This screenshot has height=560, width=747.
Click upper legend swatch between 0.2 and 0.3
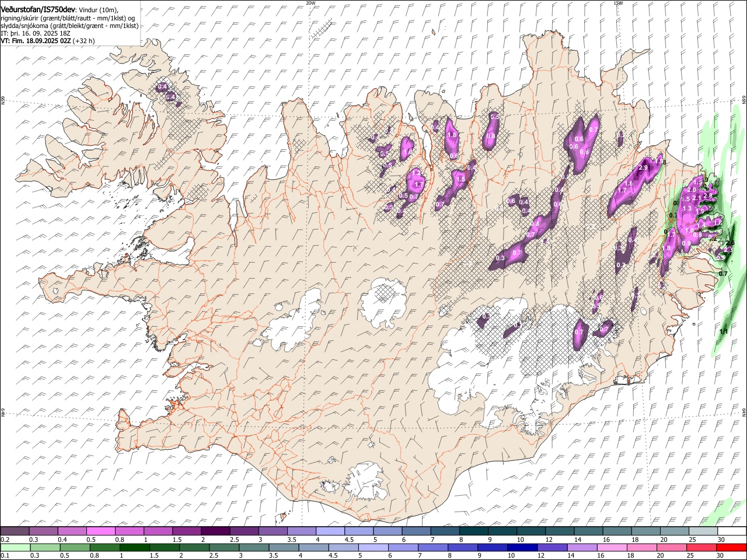coord(15,531)
